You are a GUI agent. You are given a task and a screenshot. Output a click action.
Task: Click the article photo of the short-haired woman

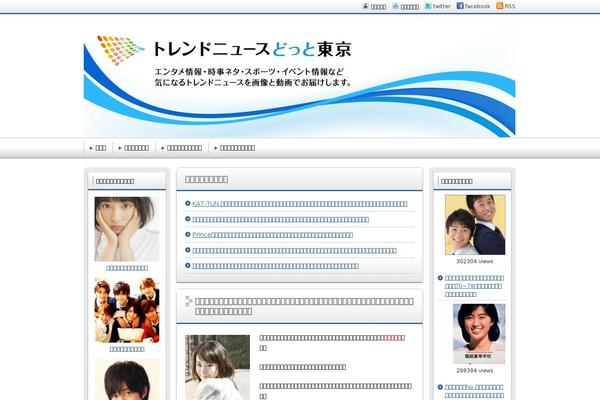[x=217, y=367]
